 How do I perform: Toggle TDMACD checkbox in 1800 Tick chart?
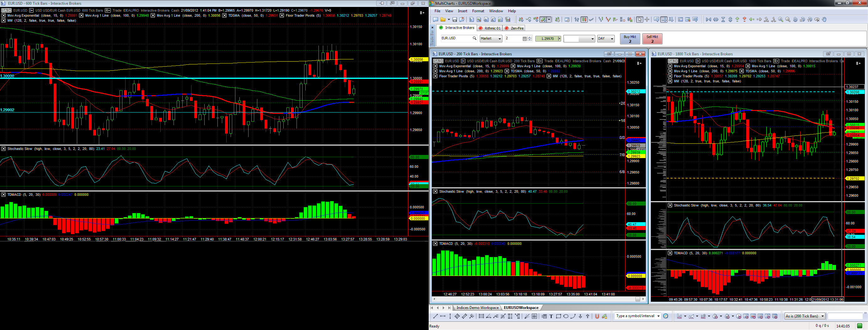(670, 253)
